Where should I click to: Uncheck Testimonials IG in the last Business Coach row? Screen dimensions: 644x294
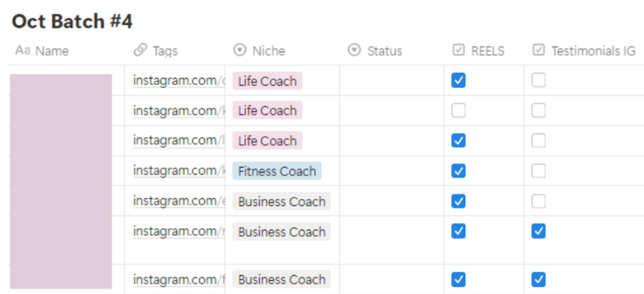[539, 279]
